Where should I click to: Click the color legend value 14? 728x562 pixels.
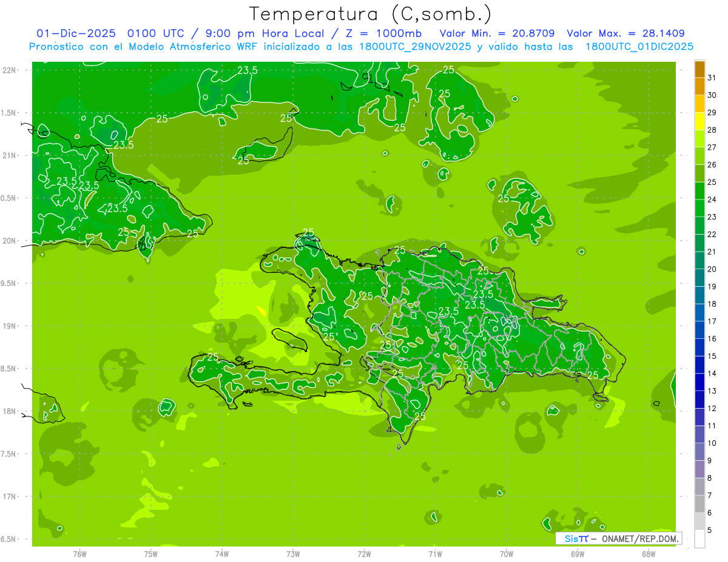point(712,373)
